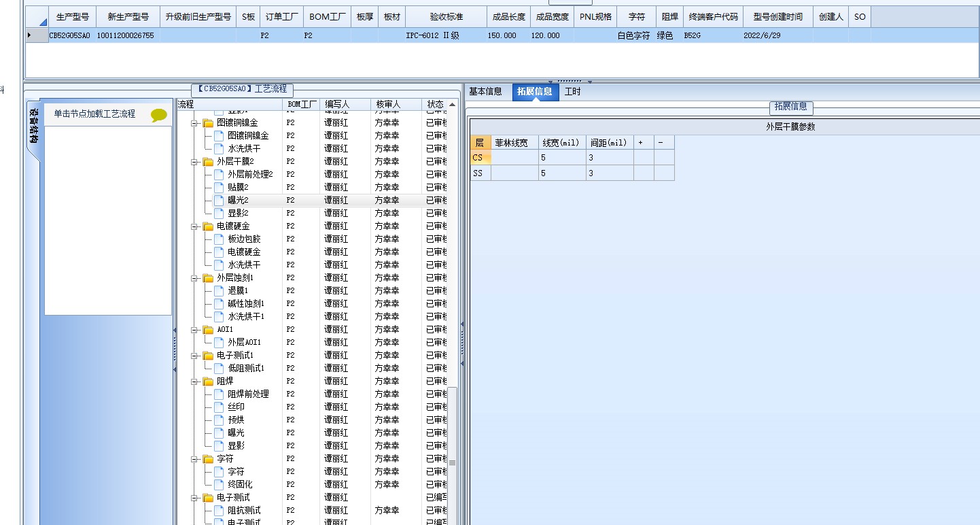This screenshot has width=980, height=525.
Task: Click the yellow speech bubble icon
Action: click(x=158, y=115)
